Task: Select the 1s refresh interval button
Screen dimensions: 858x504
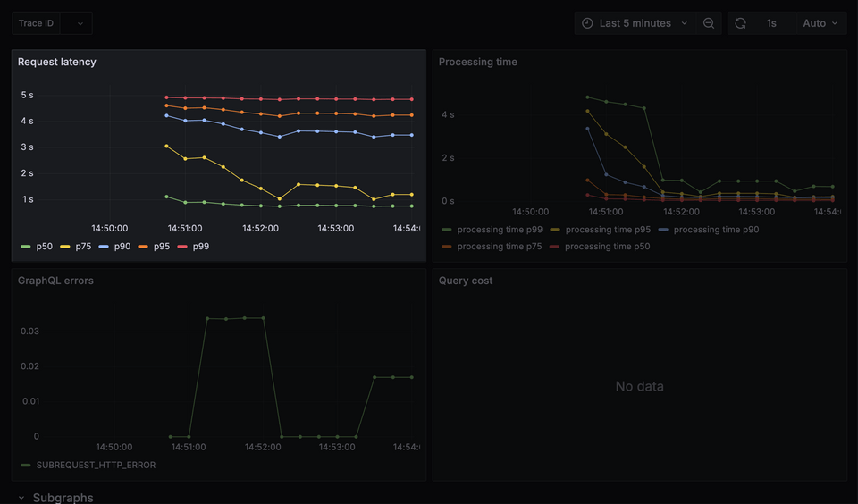Action: coord(771,23)
